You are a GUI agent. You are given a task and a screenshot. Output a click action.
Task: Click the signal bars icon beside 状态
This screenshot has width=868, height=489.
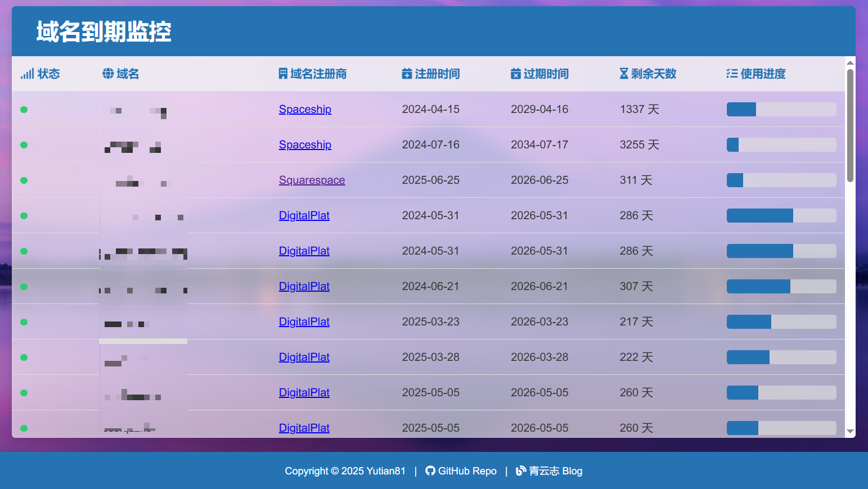(x=27, y=74)
